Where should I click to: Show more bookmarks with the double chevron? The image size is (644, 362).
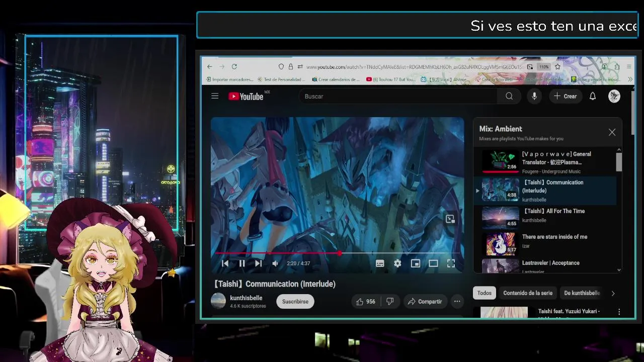click(630, 79)
